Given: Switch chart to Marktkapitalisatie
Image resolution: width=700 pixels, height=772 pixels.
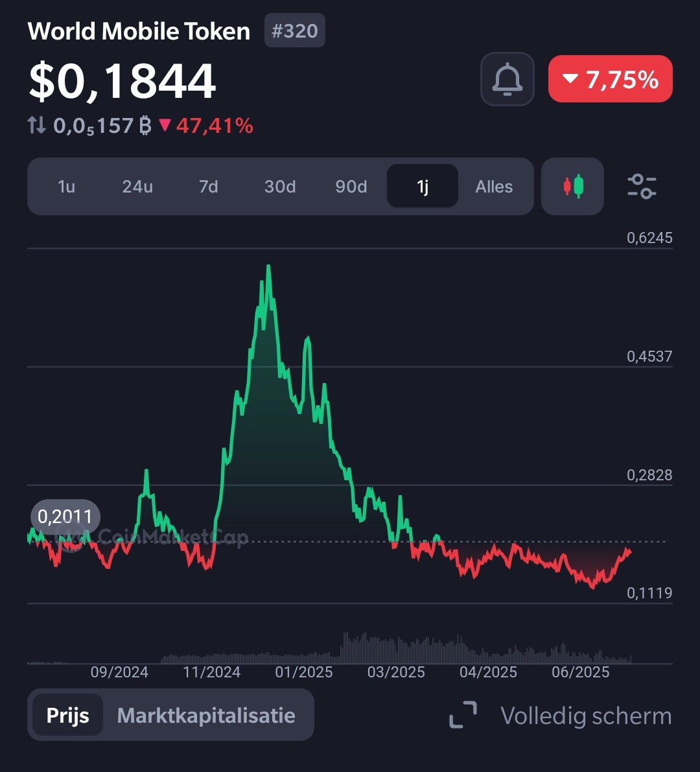Looking at the screenshot, I should (206, 716).
